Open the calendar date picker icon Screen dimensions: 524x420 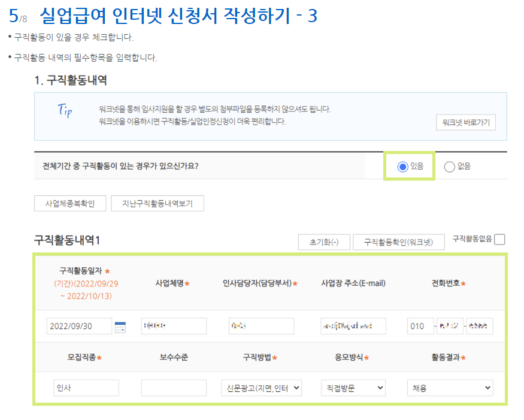click(x=120, y=327)
